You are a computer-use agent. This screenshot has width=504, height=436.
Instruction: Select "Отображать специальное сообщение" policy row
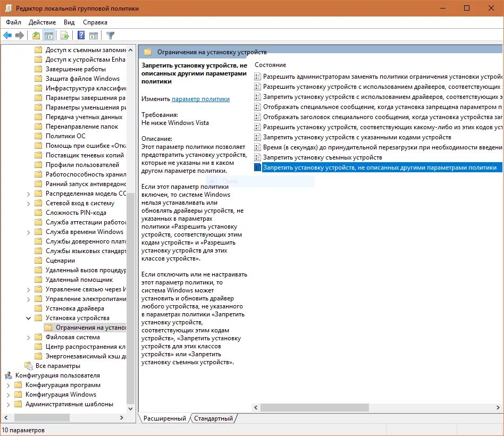[382, 107]
